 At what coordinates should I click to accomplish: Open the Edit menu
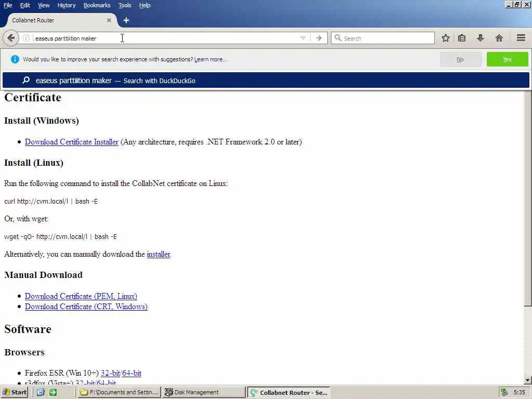click(x=25, y=5)
